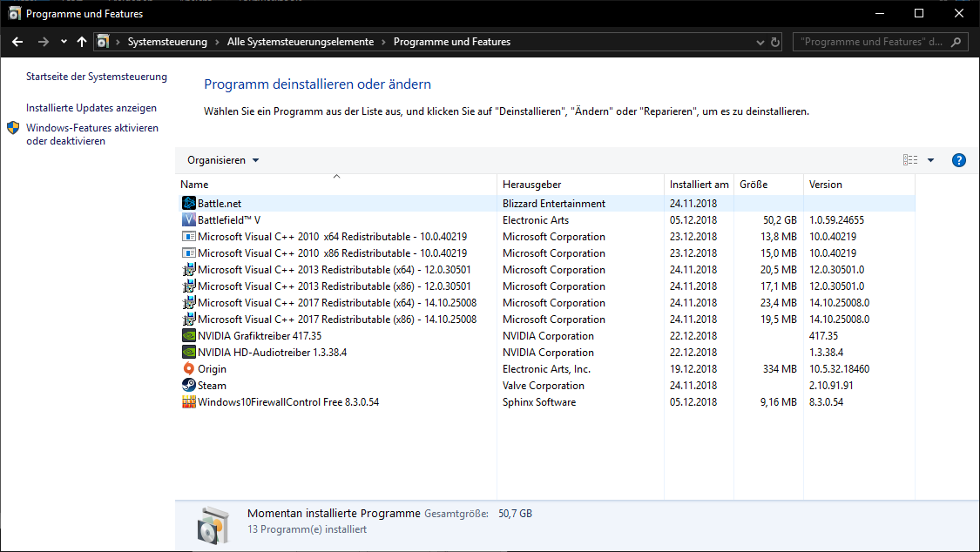Go up one level with up arrow
Image resolution: width=980 pixels, height=552 pixels.
(x=82, y=42)
